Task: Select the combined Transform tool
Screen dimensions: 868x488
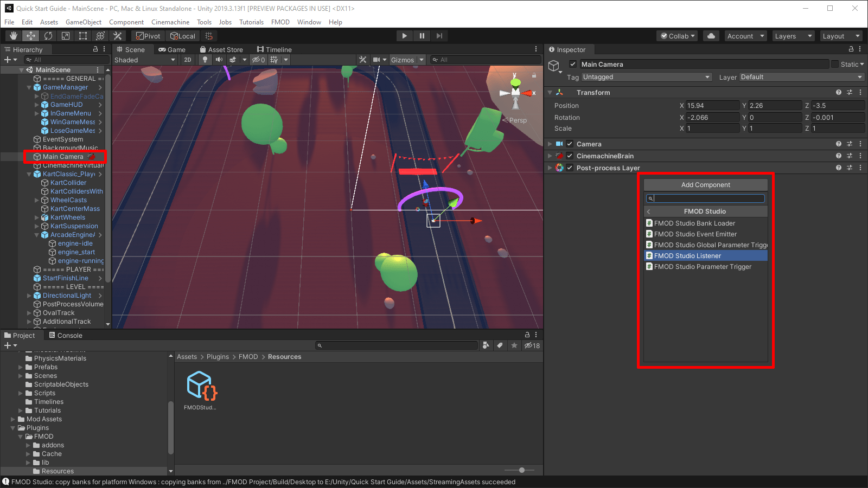Action: [x=100, y=36]
